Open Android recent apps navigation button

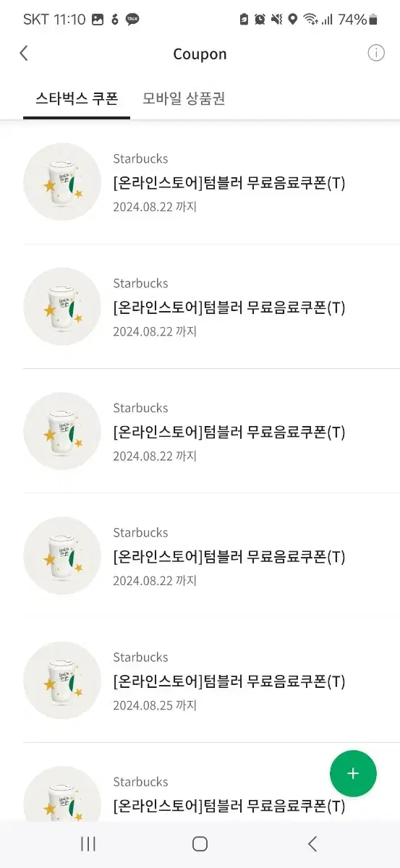[x=88, y=843]
